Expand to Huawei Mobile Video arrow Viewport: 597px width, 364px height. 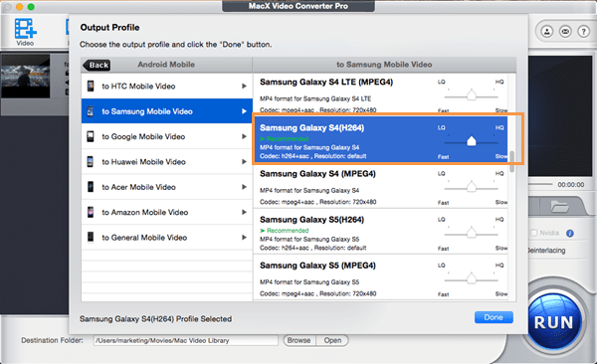click(244, 161)
